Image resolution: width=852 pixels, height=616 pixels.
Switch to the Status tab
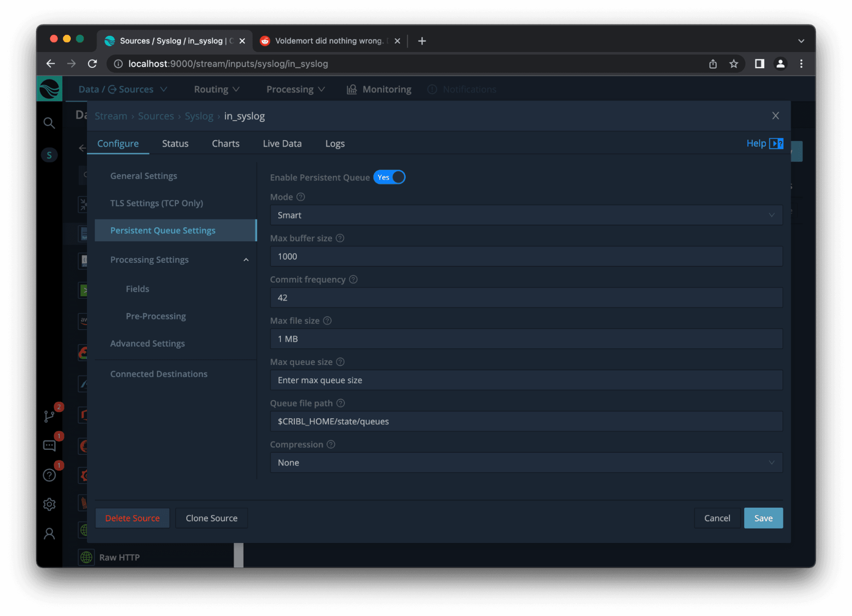(x=175, y=144)
